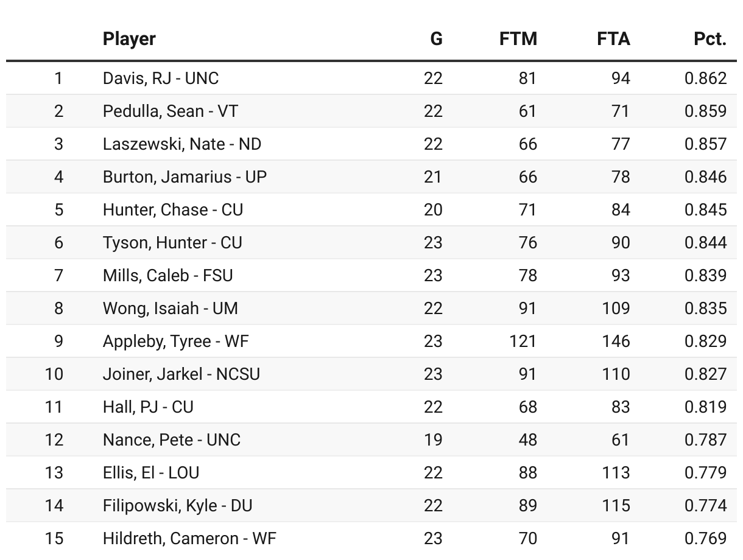
Task: Click Hall, PJ - CU name
Action: click(x=148, y=407)
